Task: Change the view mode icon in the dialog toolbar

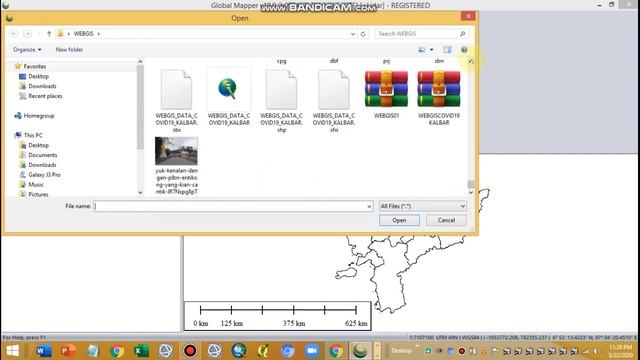Action: point(422,50)
